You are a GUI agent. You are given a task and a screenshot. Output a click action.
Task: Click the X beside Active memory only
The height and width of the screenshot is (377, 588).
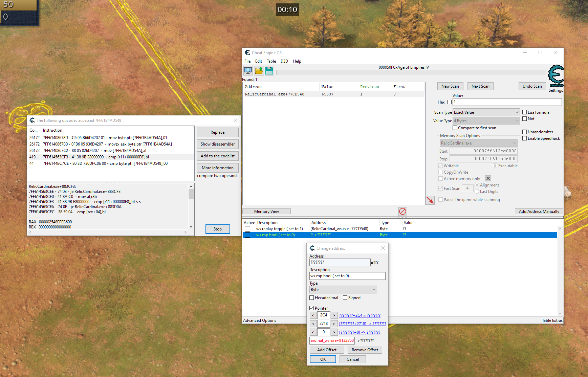click(488, 178)
